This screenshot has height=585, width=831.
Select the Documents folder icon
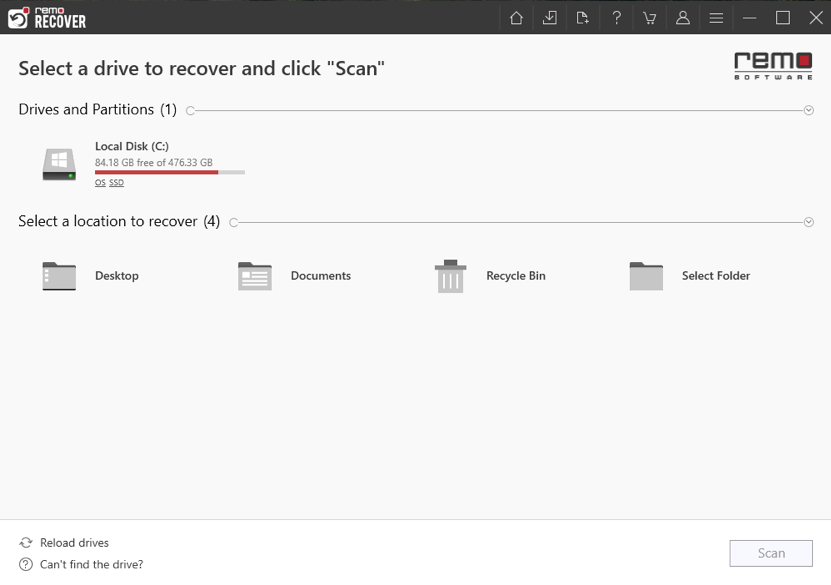254,276
